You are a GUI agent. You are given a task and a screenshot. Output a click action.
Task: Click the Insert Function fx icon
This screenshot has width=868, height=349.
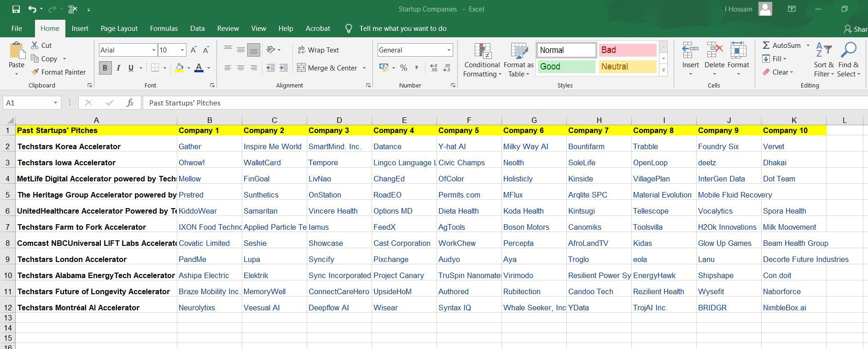(130, 103)
